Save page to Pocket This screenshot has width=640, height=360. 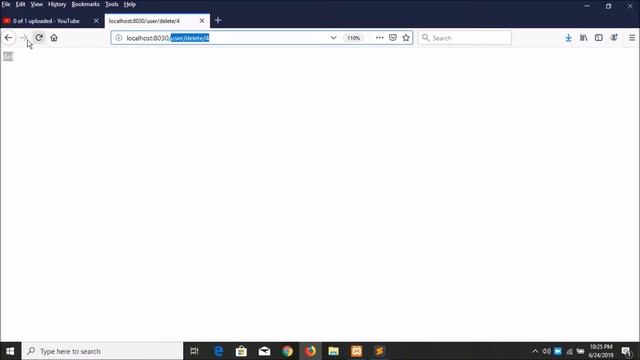point(393,38)
